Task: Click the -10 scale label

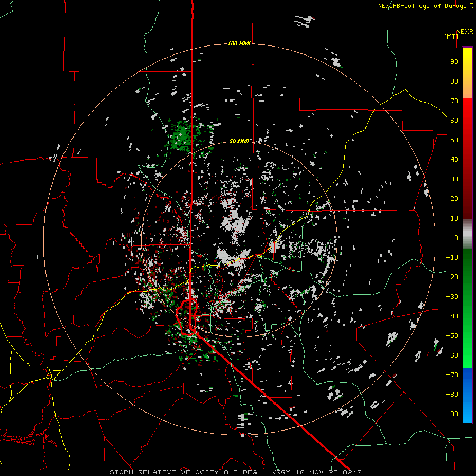Action: (452, 258)
